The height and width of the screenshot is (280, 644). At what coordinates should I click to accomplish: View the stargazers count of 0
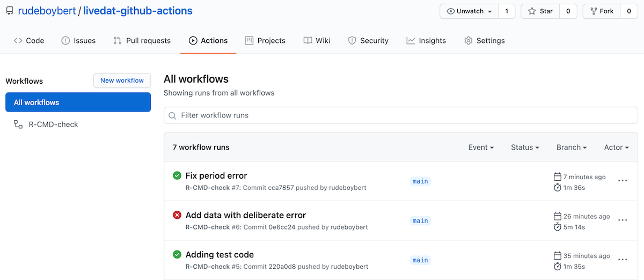tap(568, 11)
